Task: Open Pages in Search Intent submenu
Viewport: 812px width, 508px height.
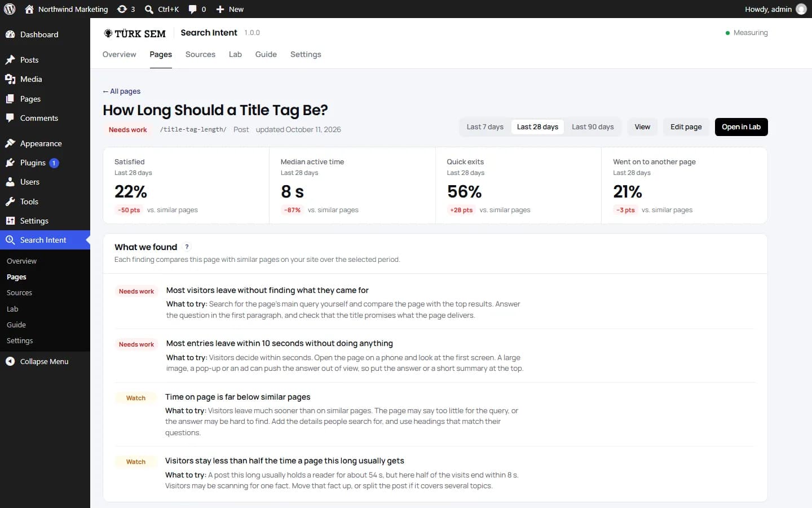Action: 16,277
